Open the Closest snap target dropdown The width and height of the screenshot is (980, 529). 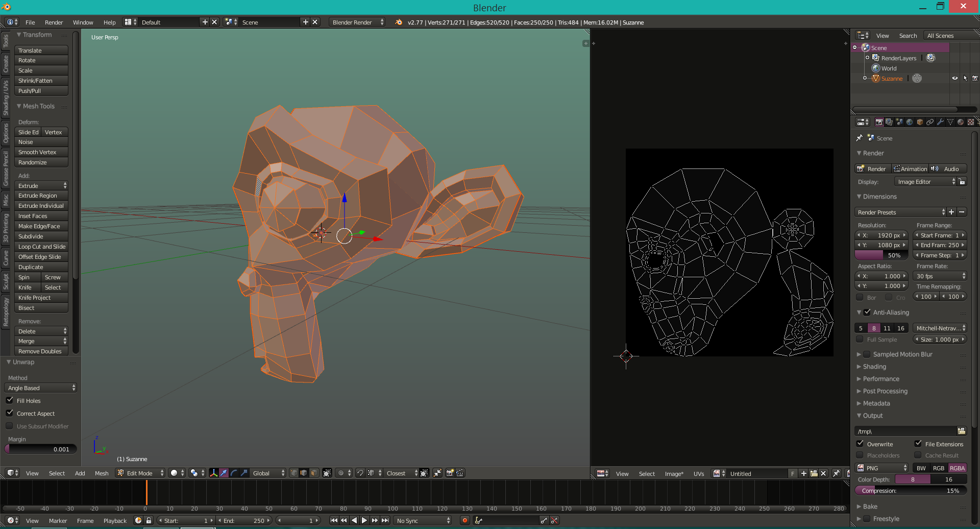coord(402,473)
